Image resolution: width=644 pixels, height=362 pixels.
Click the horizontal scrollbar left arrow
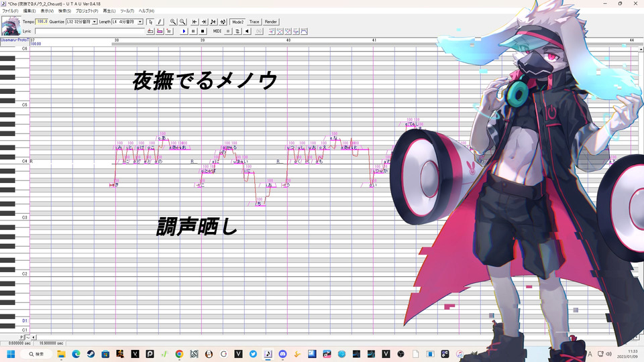tap(34, 337)
